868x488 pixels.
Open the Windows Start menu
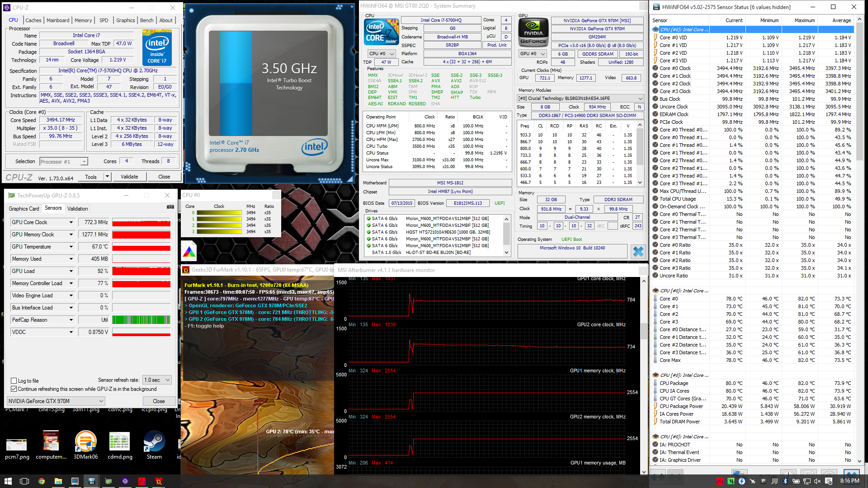pos(8,481)
